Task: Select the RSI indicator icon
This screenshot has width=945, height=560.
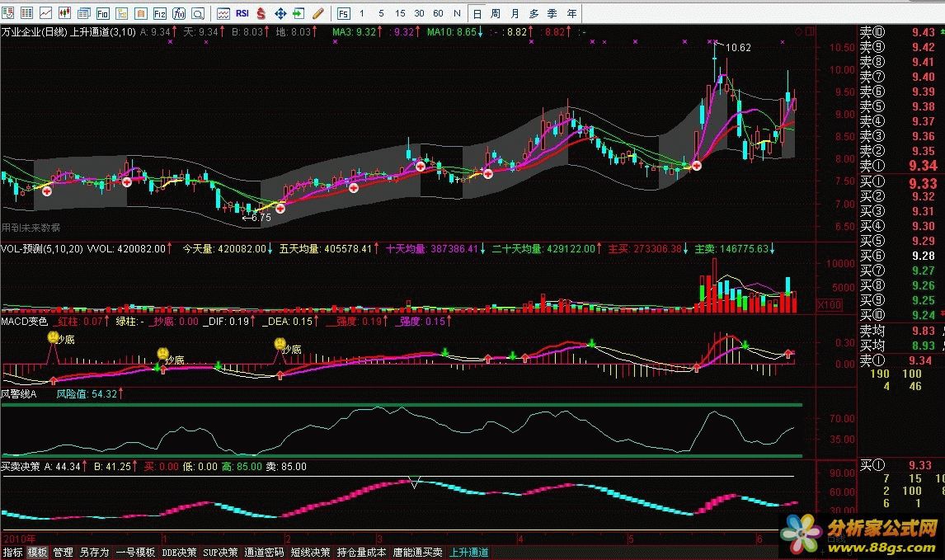Action: tap(242, 12)
